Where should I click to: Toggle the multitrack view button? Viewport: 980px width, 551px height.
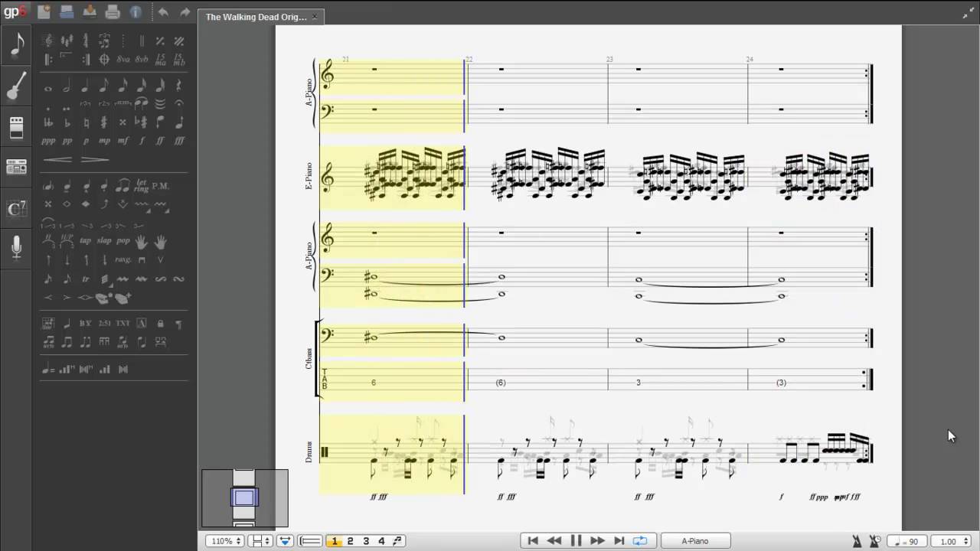(310, 541)
